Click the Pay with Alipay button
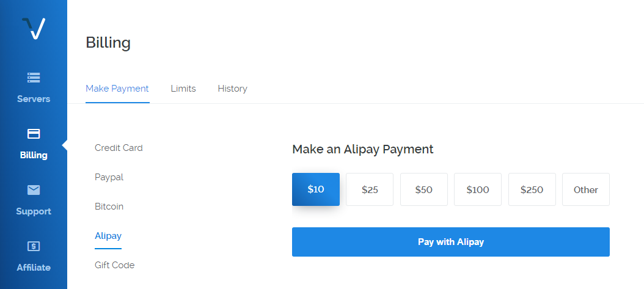The image size is (644, 289). 450,242
